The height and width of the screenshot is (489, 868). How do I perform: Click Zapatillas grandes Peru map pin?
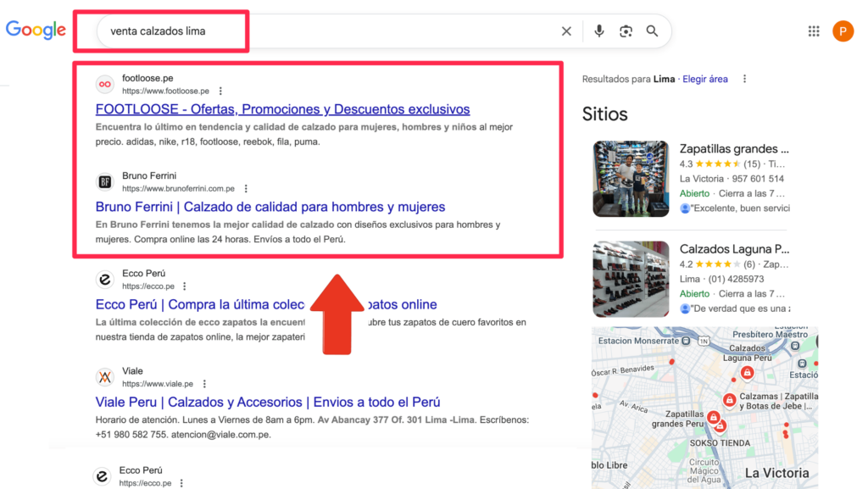tap(714, 417)
